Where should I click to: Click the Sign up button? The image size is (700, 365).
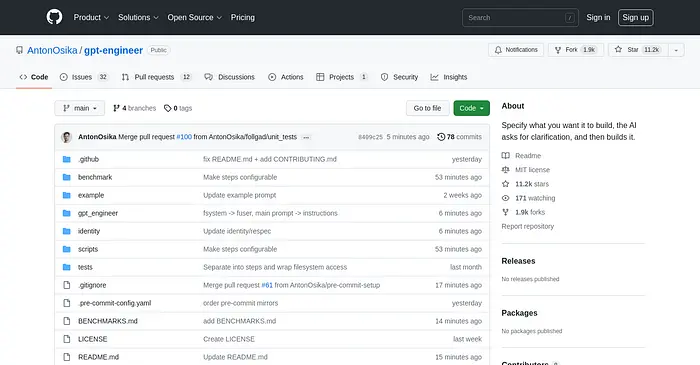(x=635, y=17)
